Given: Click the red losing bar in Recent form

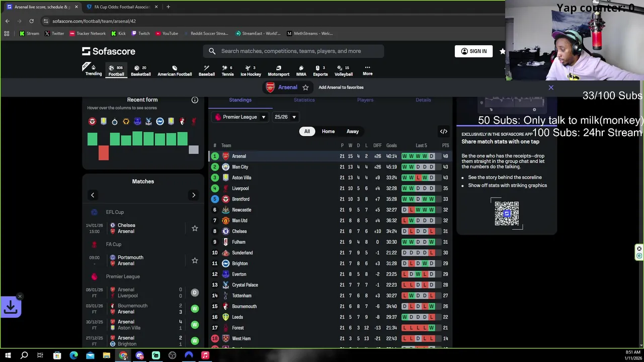Looking at the screenshot, I should [x=103, y=153].
